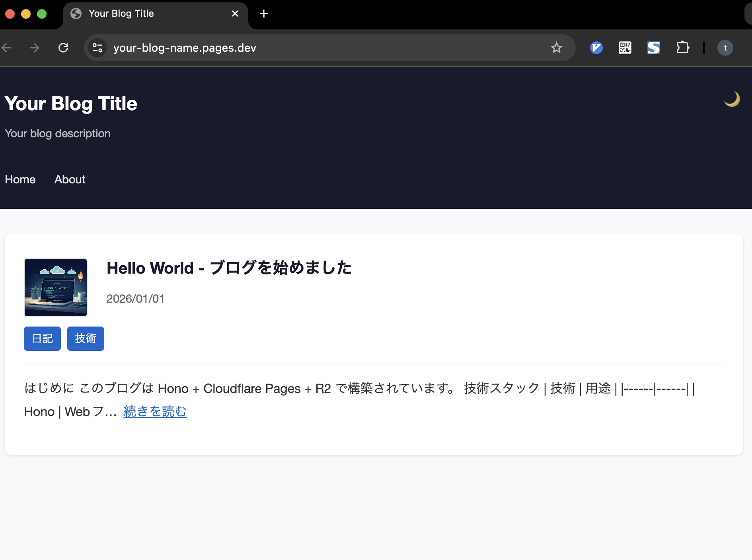Image resolution: width=752 pixels, height=560 pixels.
Task: Click the blue S extension icon
Action: click(x=653, y=48)
